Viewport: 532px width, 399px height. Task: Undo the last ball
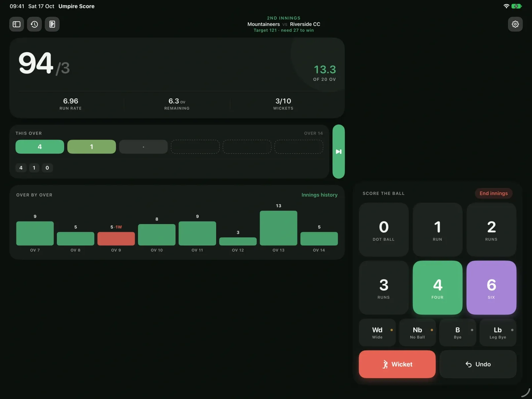click(x=478, y=364)
